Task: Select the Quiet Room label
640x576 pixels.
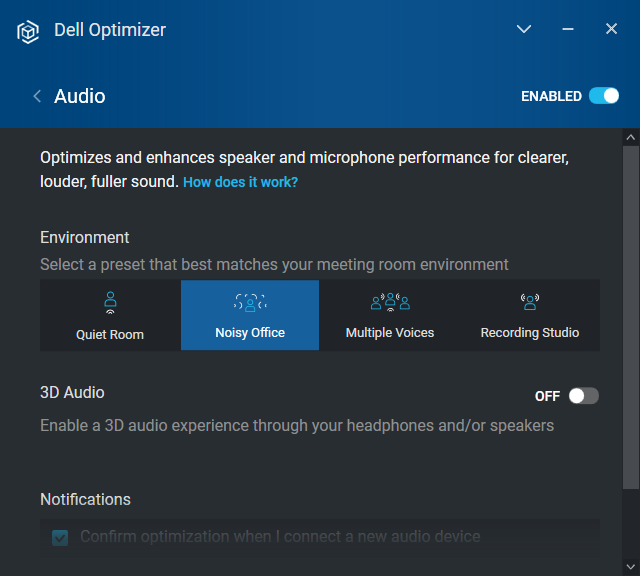Action: pos(110,334)
